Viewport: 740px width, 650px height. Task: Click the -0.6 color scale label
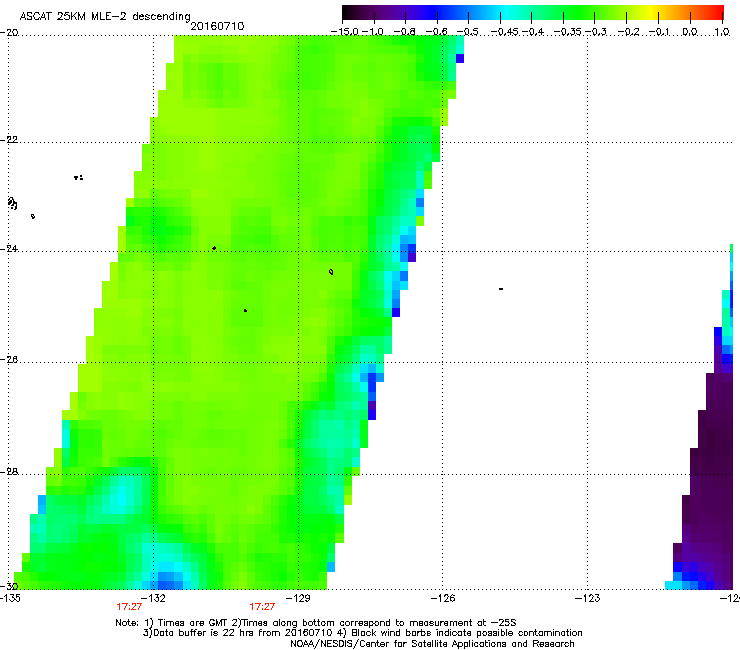tap(436, 32)
